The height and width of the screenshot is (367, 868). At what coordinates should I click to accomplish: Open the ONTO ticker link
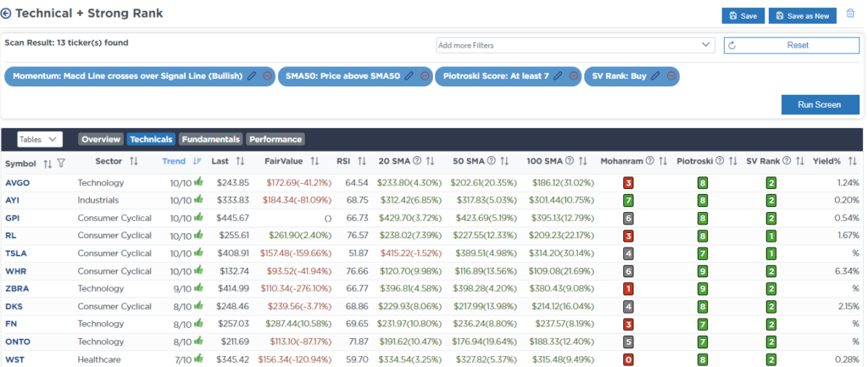pos(17,342)
